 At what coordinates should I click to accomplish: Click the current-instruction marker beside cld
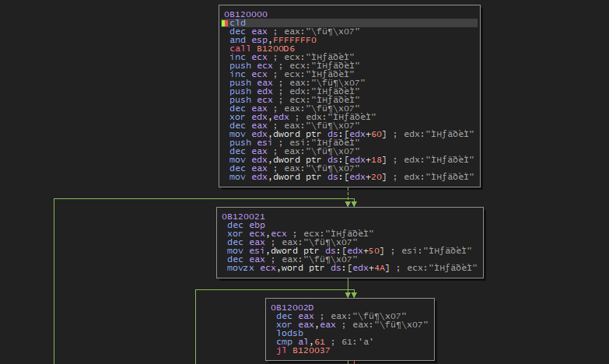225,23
